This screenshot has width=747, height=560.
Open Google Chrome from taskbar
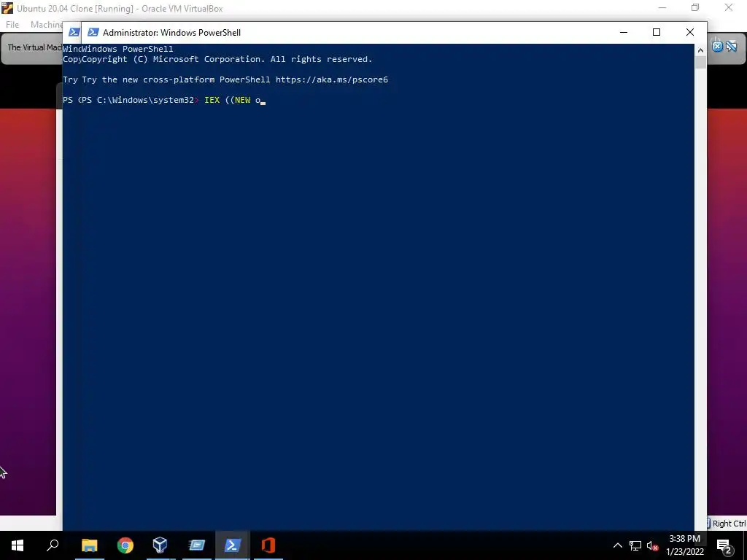click(125, 545)
